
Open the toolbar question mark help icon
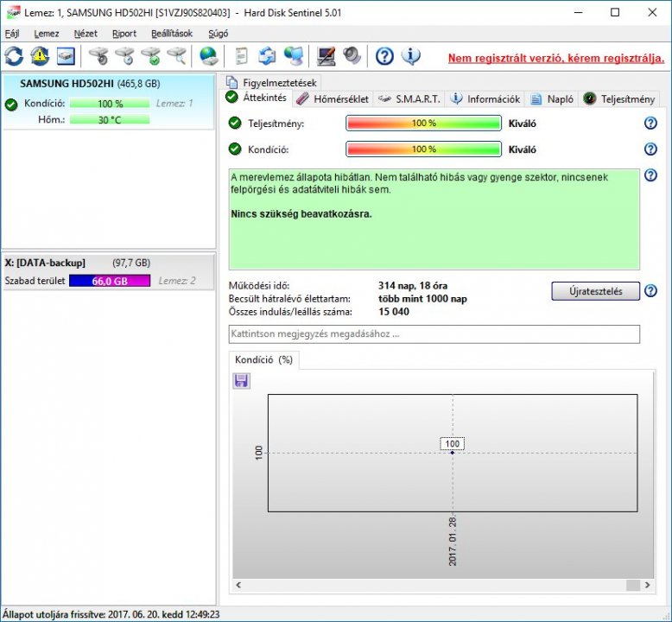[x=384, y=56]
